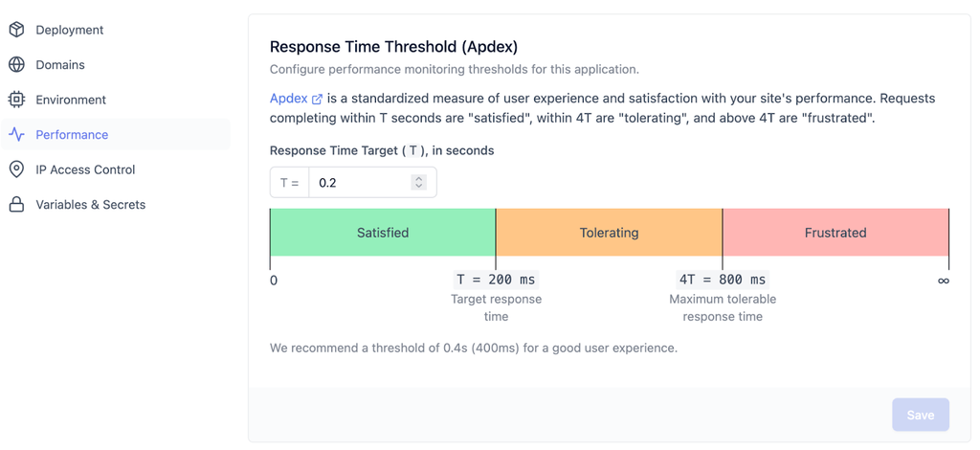This screenshot has height=450, width=980.
Task: Increase the T value with stepper arrow
Action: [418, 178]
